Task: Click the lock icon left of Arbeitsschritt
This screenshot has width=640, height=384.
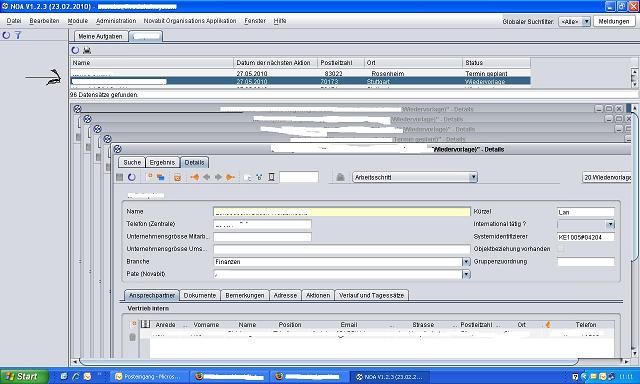Action: (x=340, y=177)
